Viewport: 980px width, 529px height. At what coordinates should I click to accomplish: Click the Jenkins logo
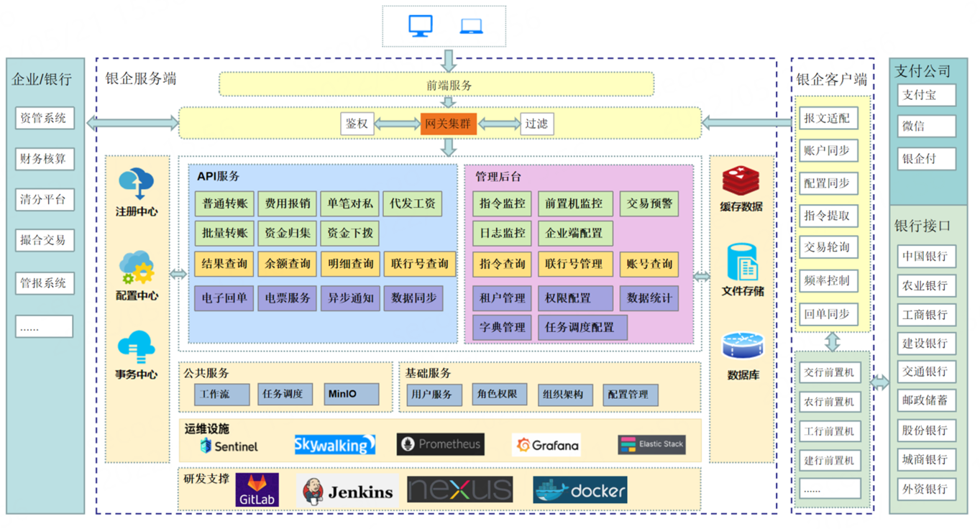349,492
